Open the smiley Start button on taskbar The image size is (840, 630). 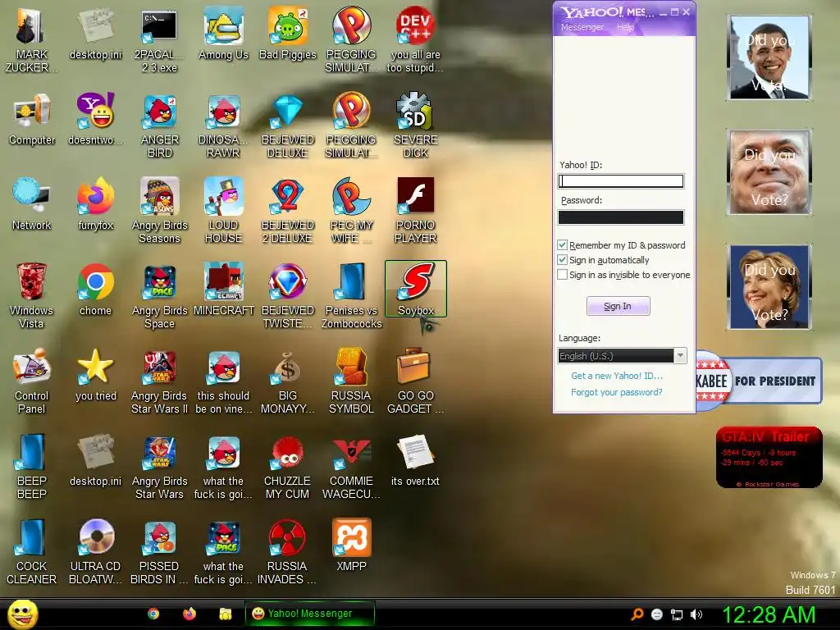click(22, 614)
